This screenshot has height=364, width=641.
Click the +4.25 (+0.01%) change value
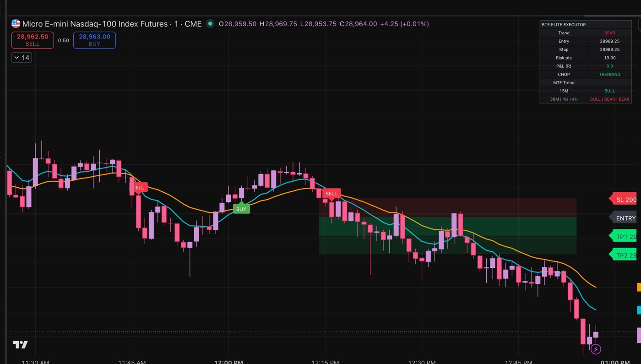[404, 24]
